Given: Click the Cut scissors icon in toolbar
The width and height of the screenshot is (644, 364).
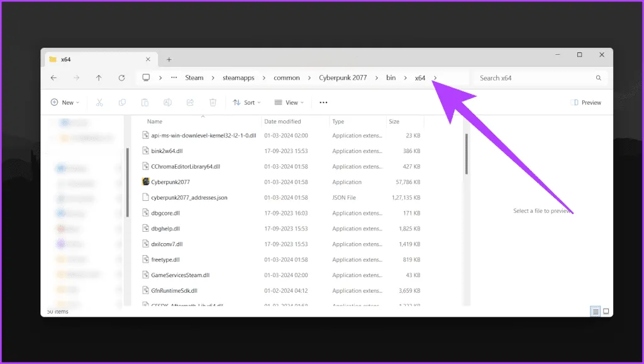Looking at the screenshot, I should click(99, 103).
